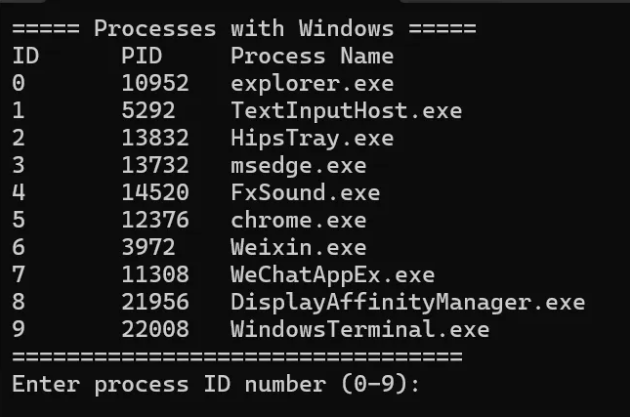The width and height of the screenshot is (630, 417).
Task: Click the "PID" column header
Action: [142, 56]
